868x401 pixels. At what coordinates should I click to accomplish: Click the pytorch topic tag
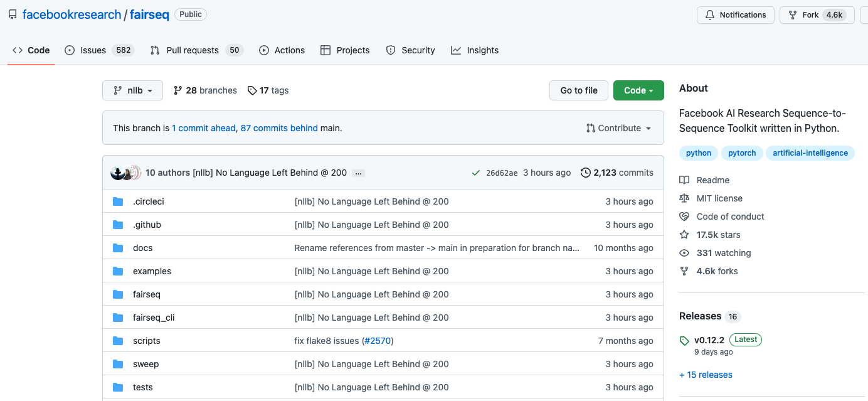742,153
